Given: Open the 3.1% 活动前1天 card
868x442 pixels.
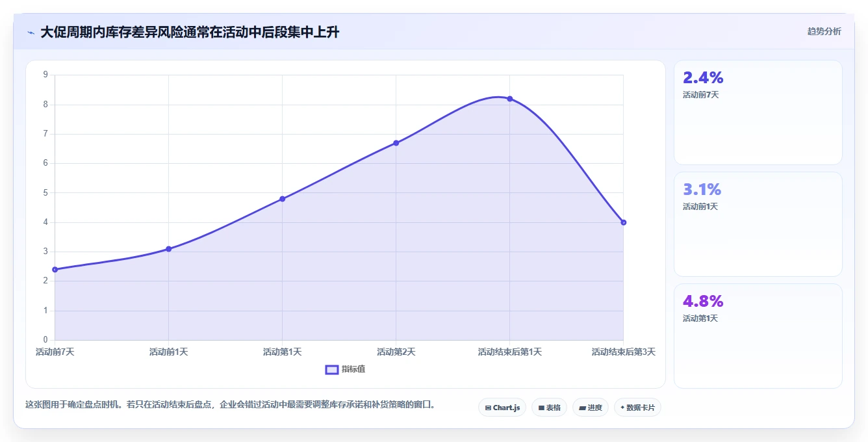Looking at the screenshot, I should coord(758,224).
